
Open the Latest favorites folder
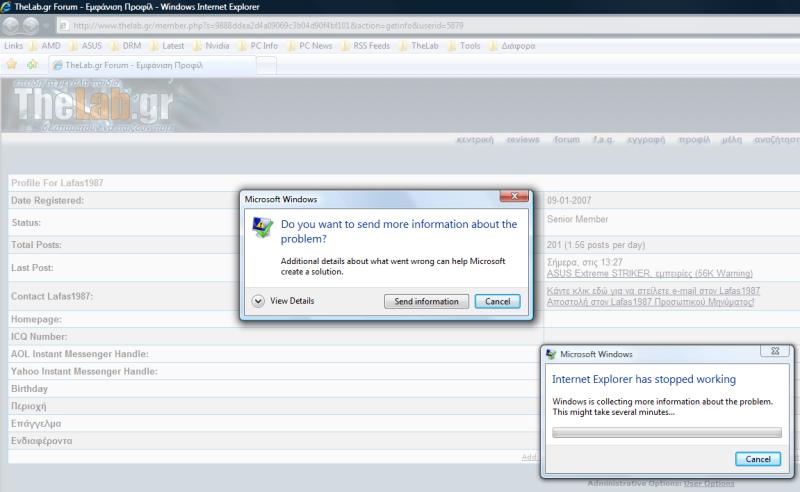[x=167, y=46]
